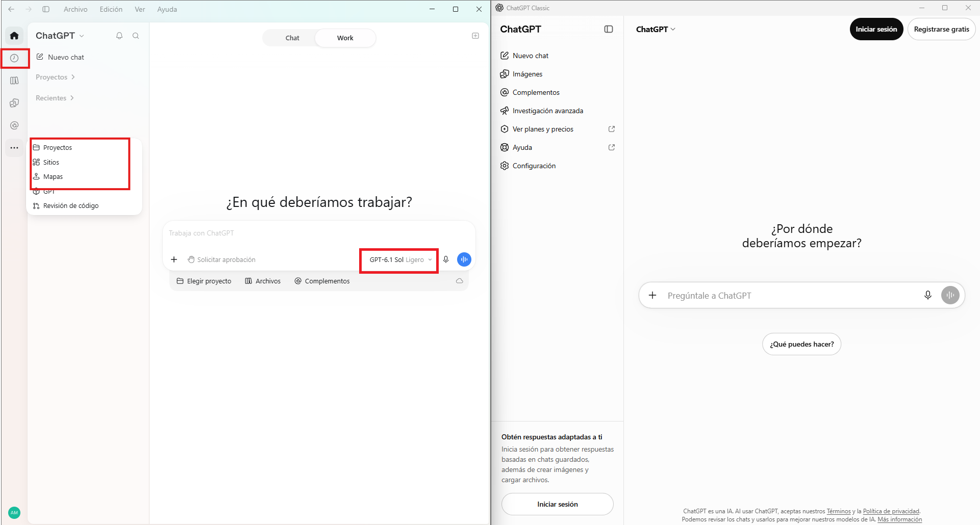Toggle the sidebar in ChatGPT Classic

(609, 29)
